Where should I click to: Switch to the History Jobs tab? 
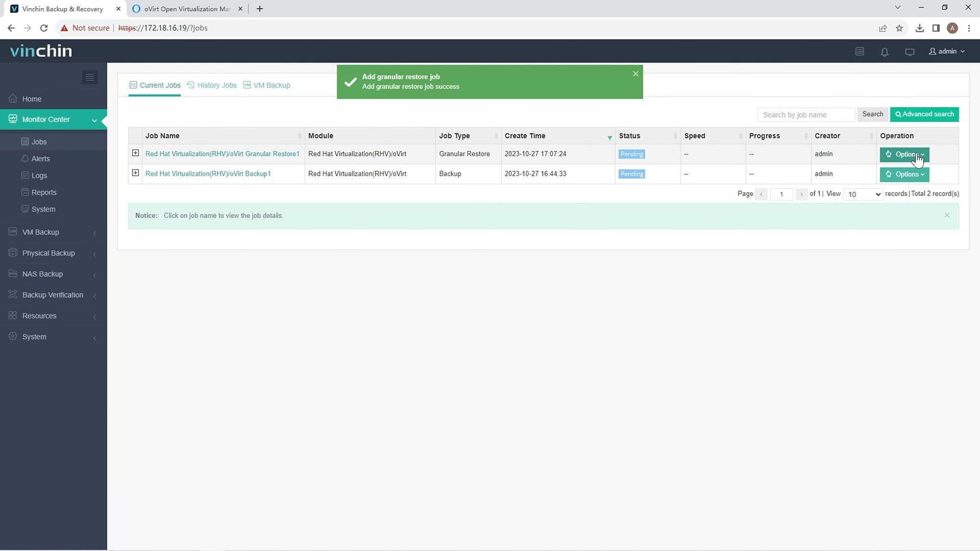point(212,85)
